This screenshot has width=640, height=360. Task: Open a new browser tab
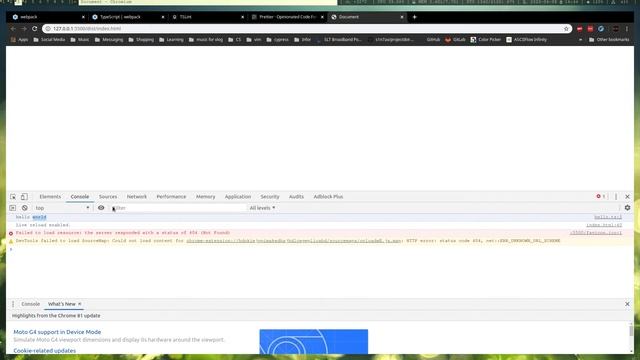pos(414,17)
